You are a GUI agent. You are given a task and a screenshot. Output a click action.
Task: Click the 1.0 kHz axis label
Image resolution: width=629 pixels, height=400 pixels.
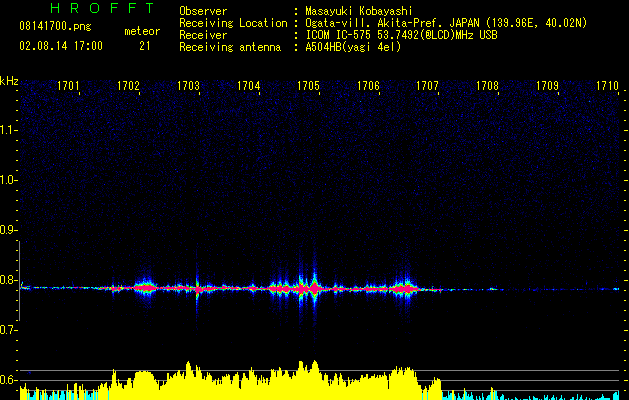point(7,180)
